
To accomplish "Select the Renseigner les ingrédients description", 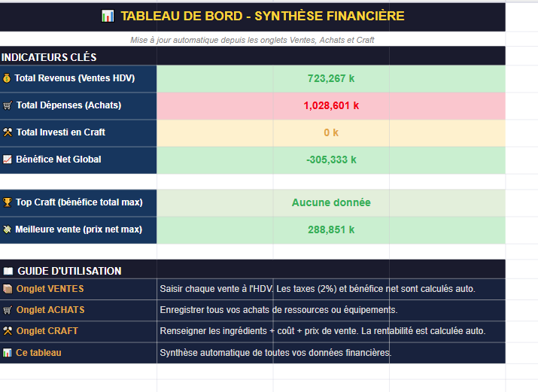I will tap(323, 331).
